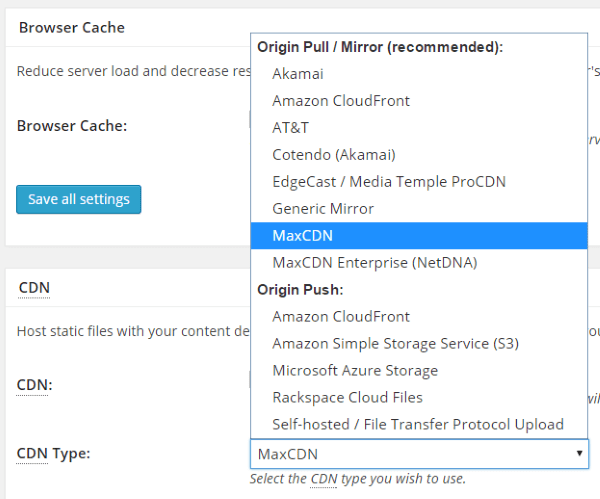Select Microsoft Azure Storage
This screenshot has height=499, width=600.
tap(355, 370)
